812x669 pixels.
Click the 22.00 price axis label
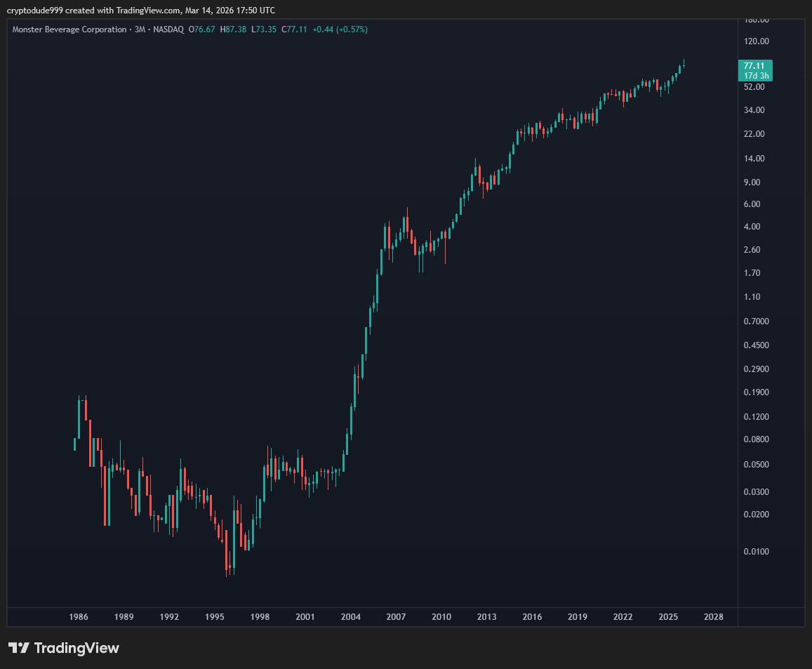(754, 134)
